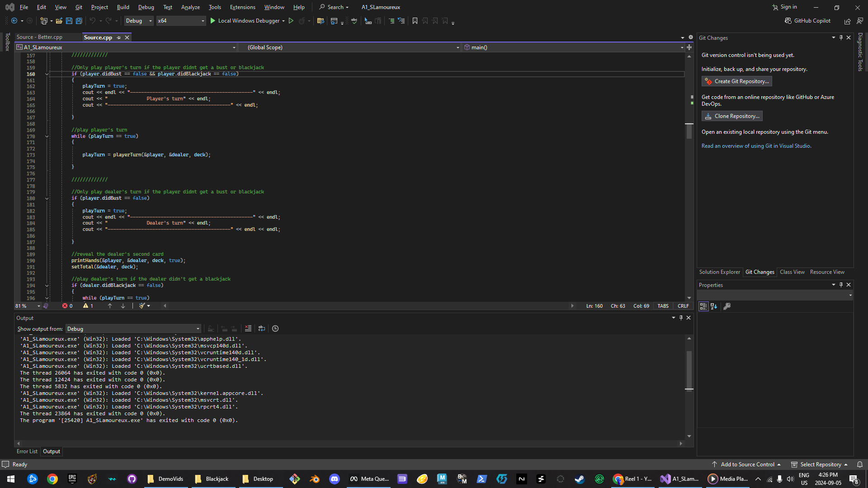Click Save All in the toolbar

[79, 21]
